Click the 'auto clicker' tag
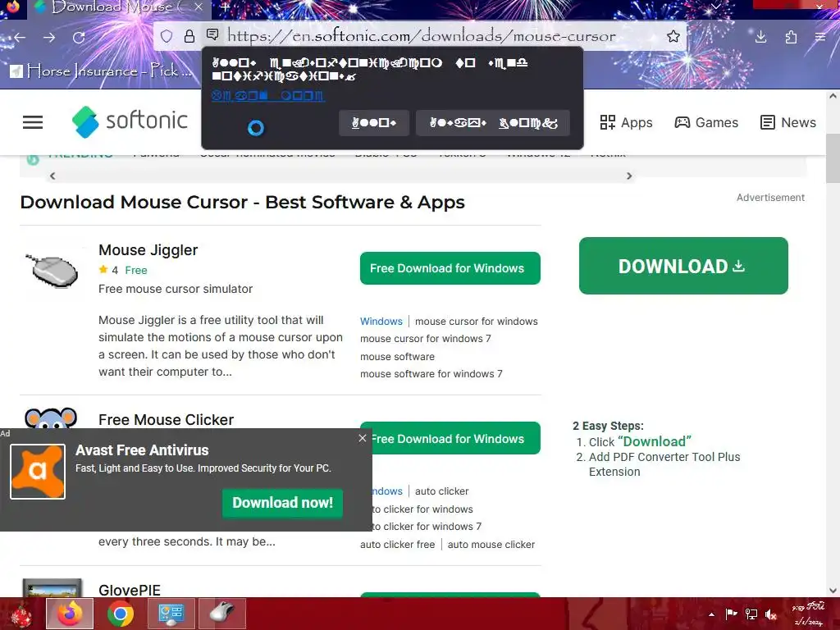The image size is (840, 630). pyautogui.click(x=442, y=491)
